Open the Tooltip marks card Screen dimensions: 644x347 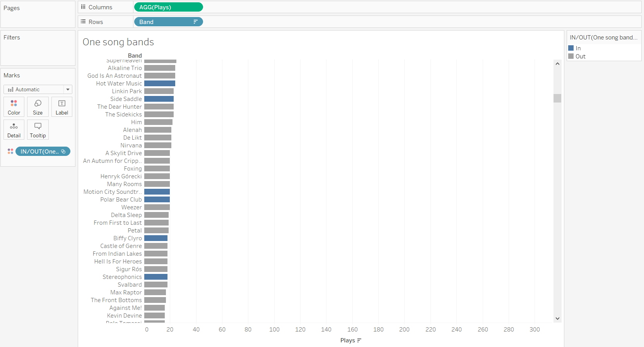click(x=38, y=130)
